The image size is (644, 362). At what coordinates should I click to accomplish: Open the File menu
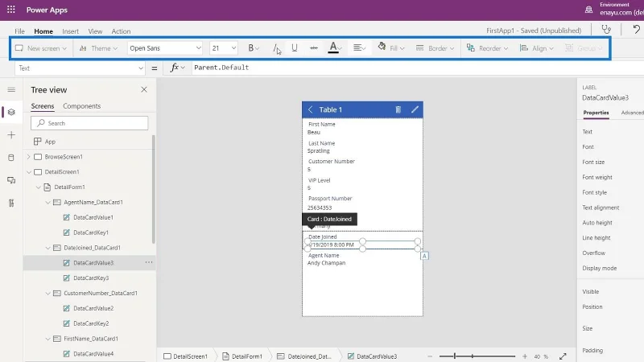pos(19,31)
